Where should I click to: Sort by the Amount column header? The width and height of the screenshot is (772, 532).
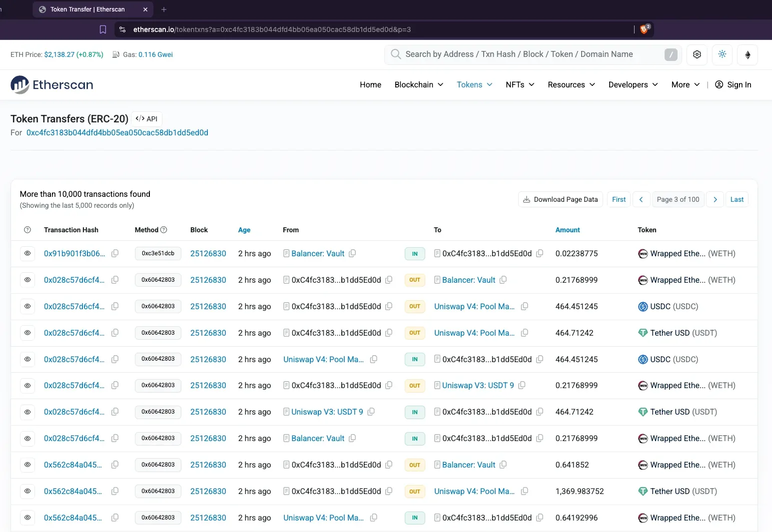pyautogui.click(x=568, y=230)
